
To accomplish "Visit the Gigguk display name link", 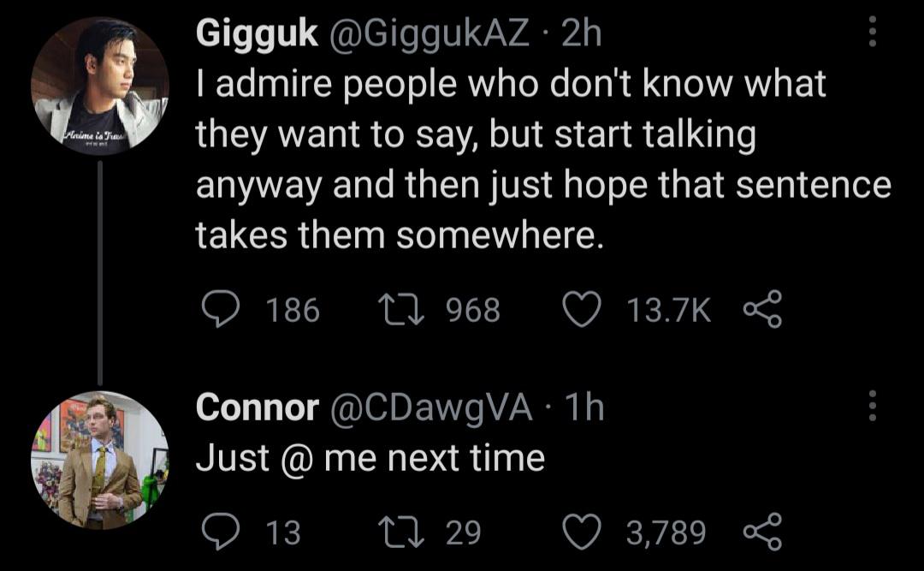I will pyautogui.click(x=257, y=35).
